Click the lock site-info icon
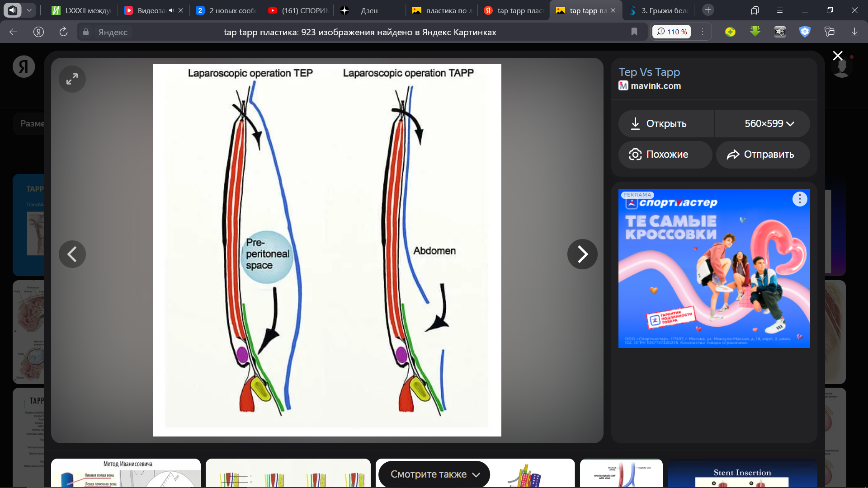The image size is (868, 488). coord(86,32)
